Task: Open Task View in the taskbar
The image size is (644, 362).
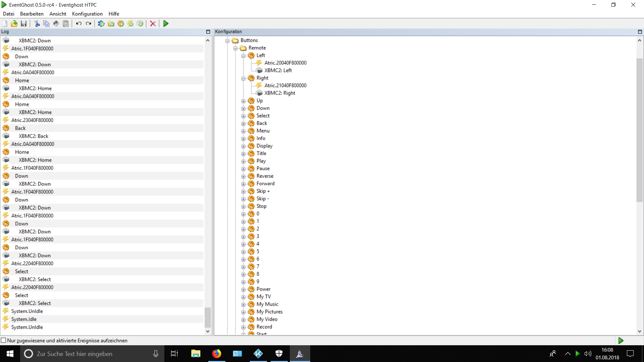Action: coord(174,354)
